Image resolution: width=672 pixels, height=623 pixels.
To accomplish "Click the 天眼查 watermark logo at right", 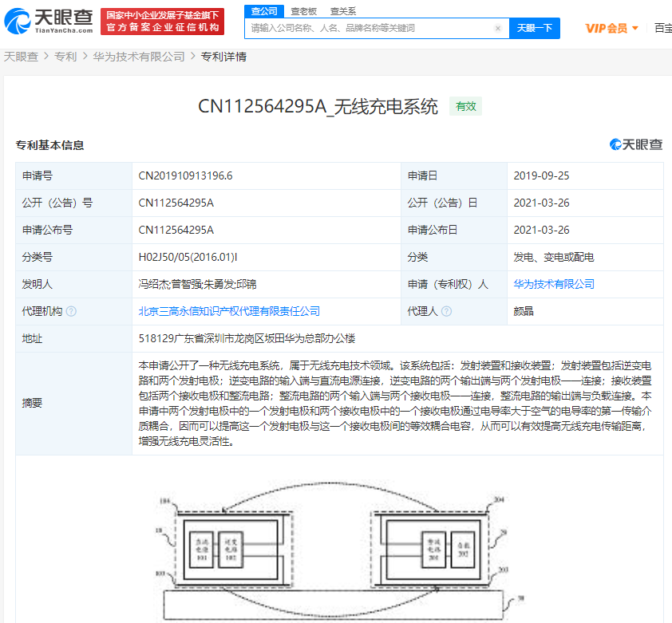I will click(x=636, y=144).
